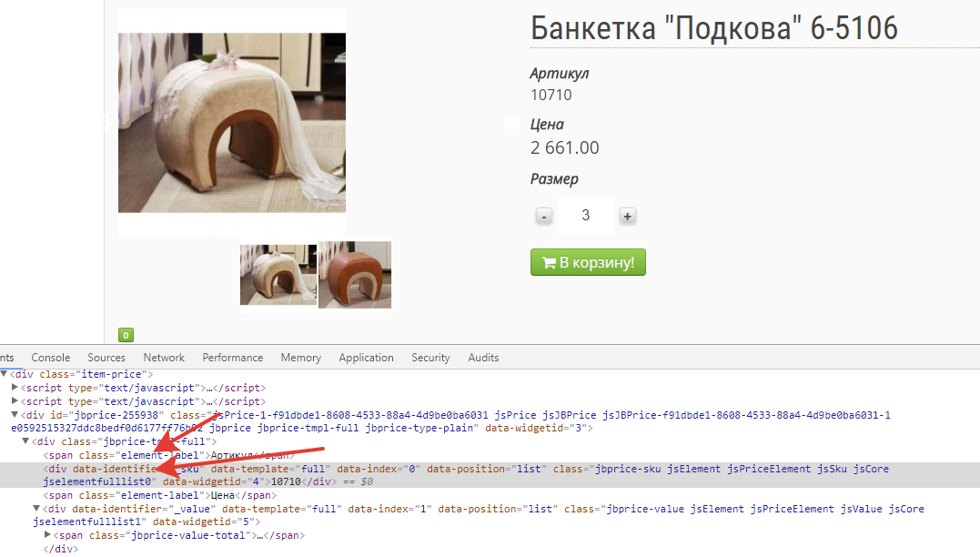The width and height of the screenshot is (980, 557).
Task: Click the green "0" badge
Action: pos(126,335)
